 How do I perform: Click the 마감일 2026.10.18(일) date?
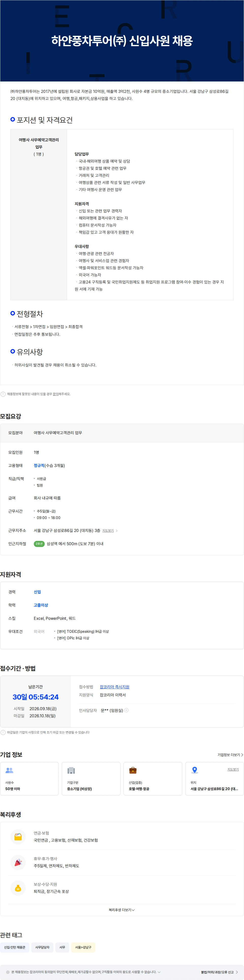(42, 716)
